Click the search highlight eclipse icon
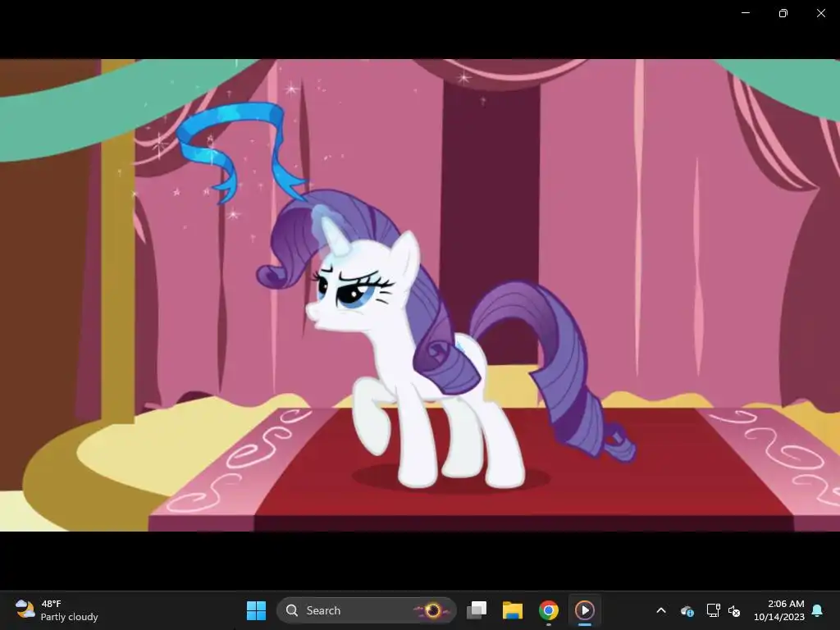This screenshot has width=840, height=630. (x=432, y=610)
